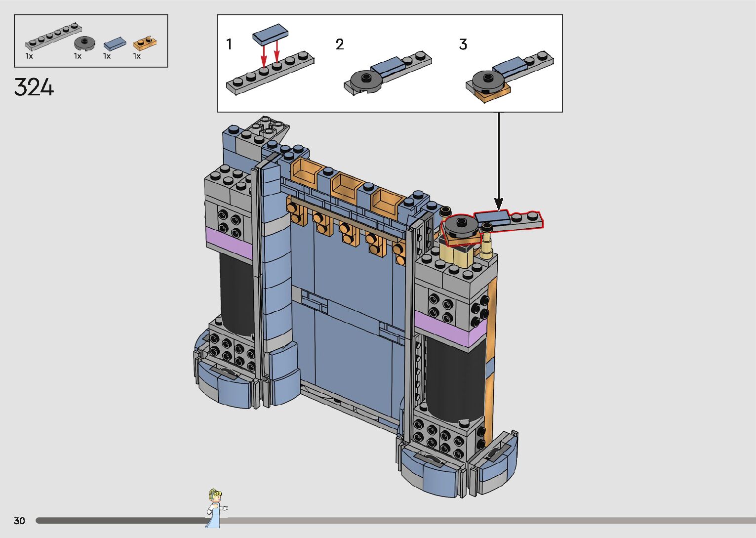Click the red-outlined round dark gray piece on model
The image size is (756, 538).
tap(461, 225)
